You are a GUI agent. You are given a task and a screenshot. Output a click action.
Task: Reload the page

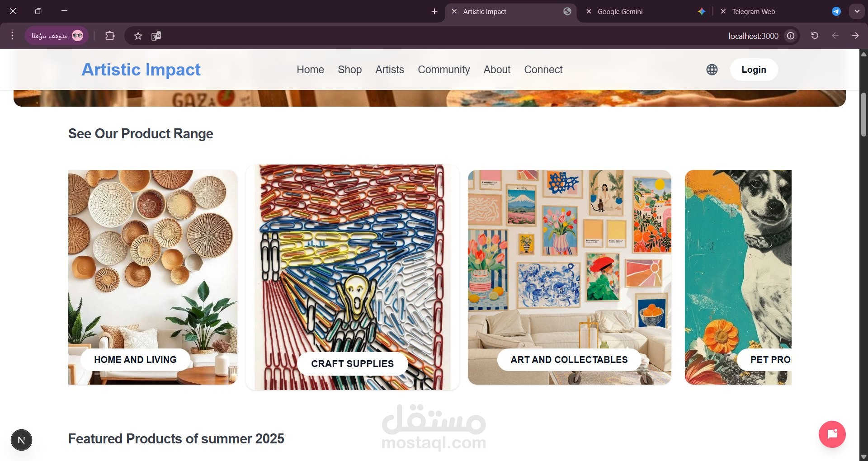coord(815,36)
